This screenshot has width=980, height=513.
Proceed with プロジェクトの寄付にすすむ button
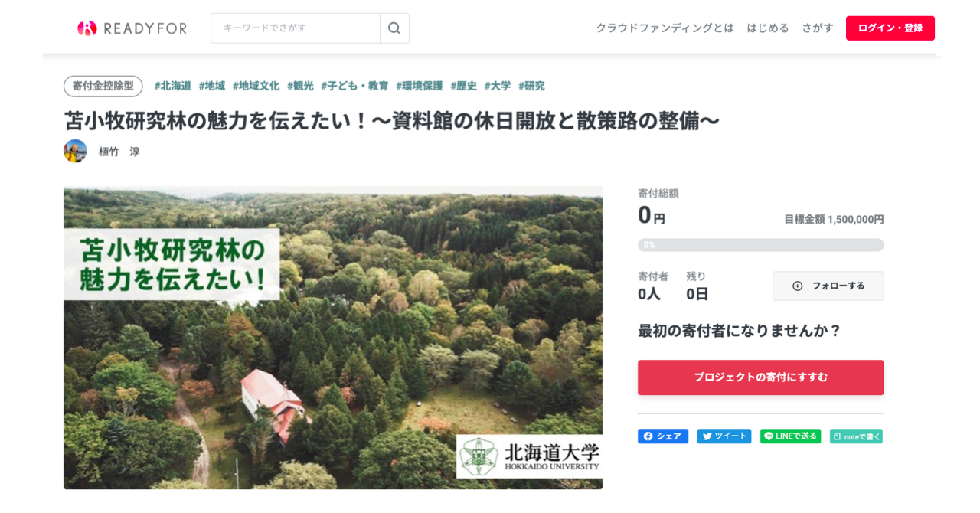tap(761, 377)
